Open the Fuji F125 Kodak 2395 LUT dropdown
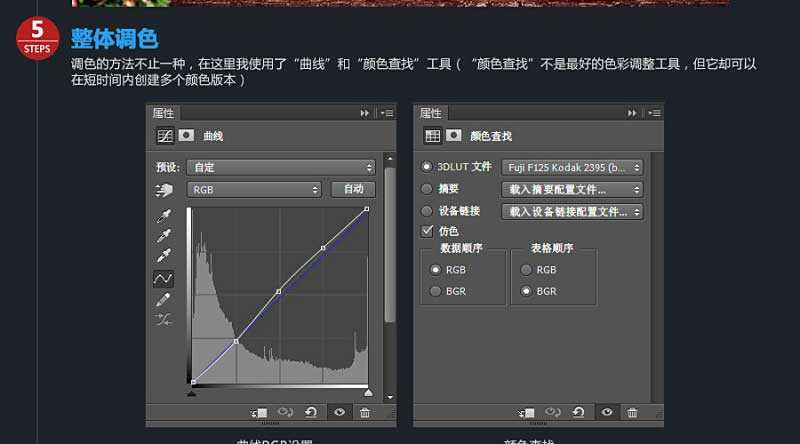This screenshot has width=800, height=444. click(572, 167)
